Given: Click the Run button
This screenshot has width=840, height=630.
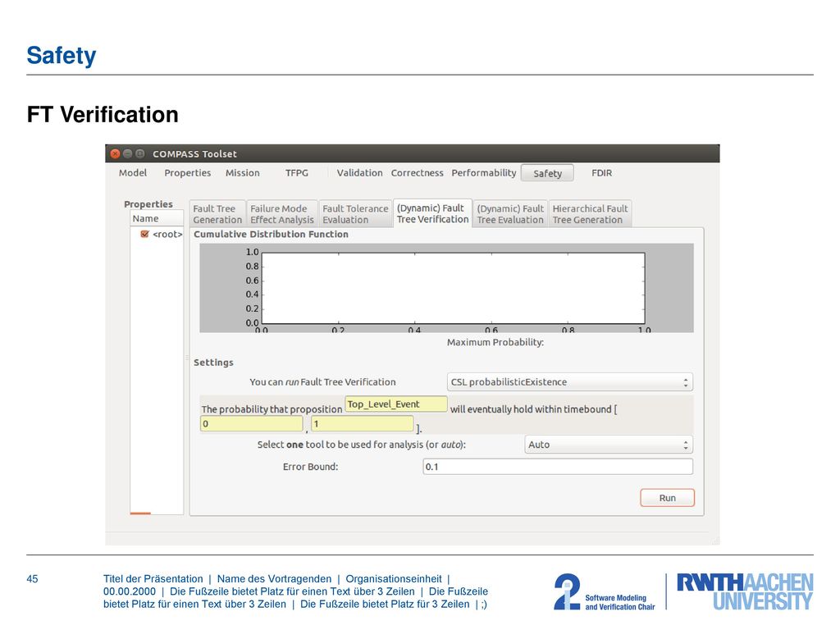Looking at the screenshot, I should (667, 498).
